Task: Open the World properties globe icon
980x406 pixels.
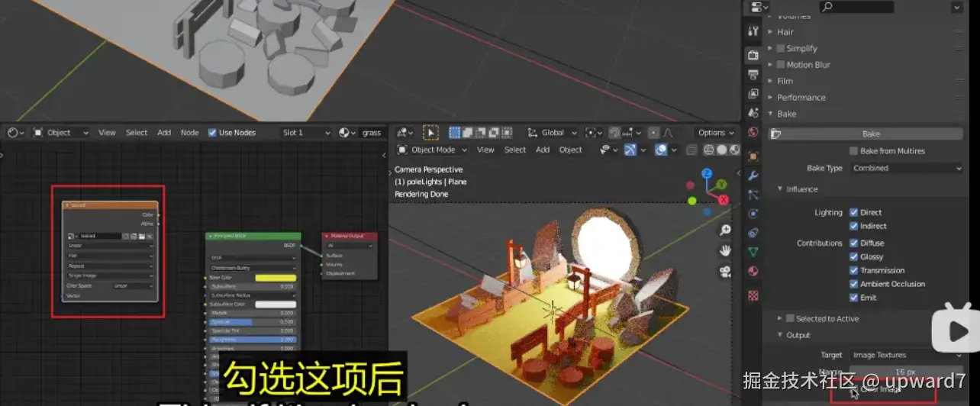Action: click(x=753, y=132)
